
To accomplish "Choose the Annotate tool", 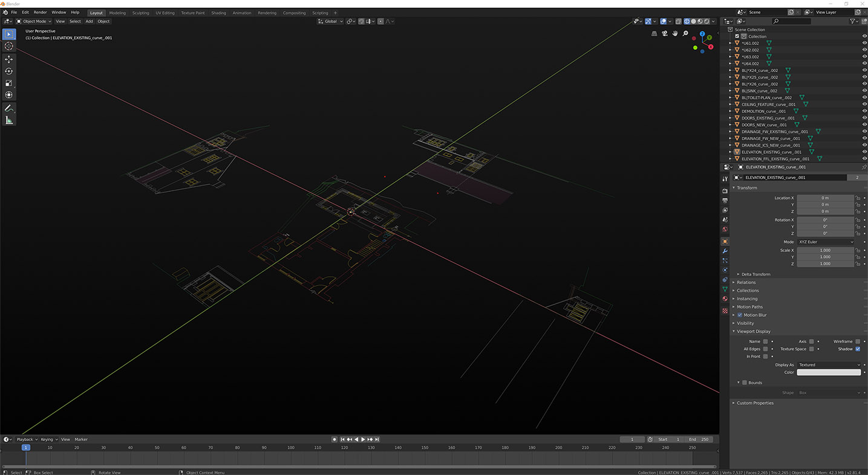I will click(x=9, y=108).
